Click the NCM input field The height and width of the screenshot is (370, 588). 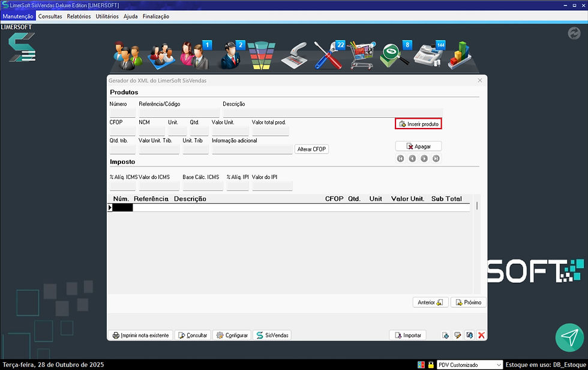click(152, 131)
